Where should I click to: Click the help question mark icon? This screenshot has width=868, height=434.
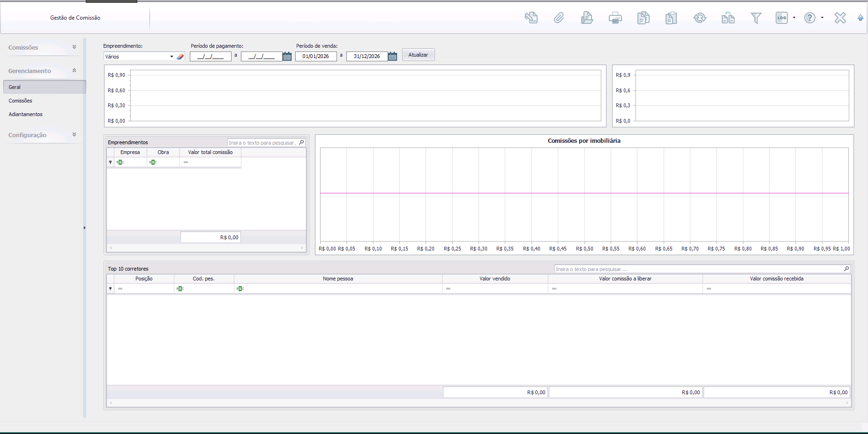[809, 18]
